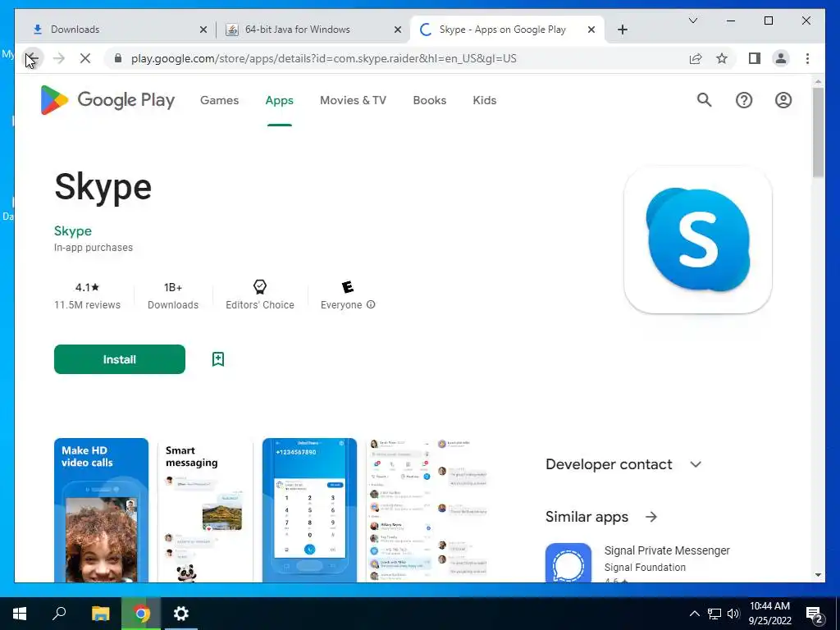The image size is (840, 630).
Task: Go forward in browser history
Action: pos(59,58)
